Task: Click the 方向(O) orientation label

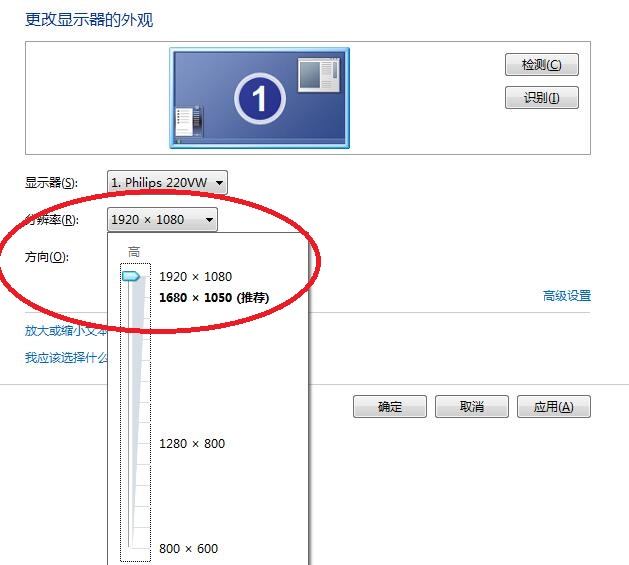Action: pyautogui.click(x=46, y=257)
